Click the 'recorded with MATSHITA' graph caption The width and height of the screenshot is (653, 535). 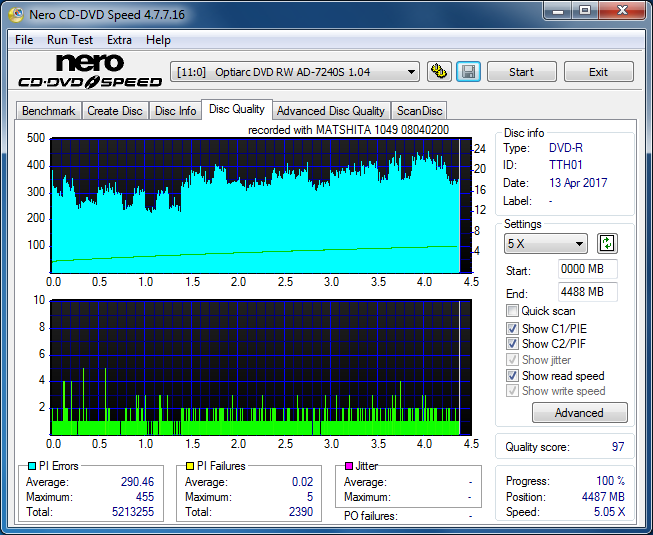click(348, 130)
